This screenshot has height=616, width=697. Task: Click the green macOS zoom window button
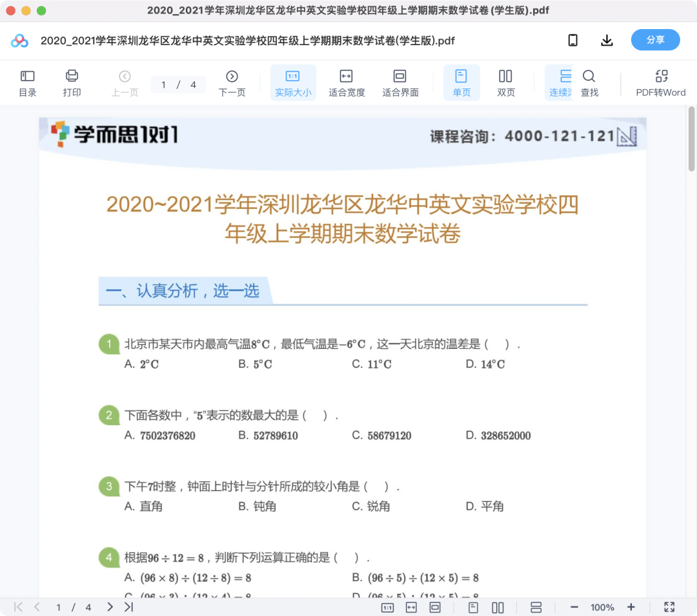click(41, 11)
